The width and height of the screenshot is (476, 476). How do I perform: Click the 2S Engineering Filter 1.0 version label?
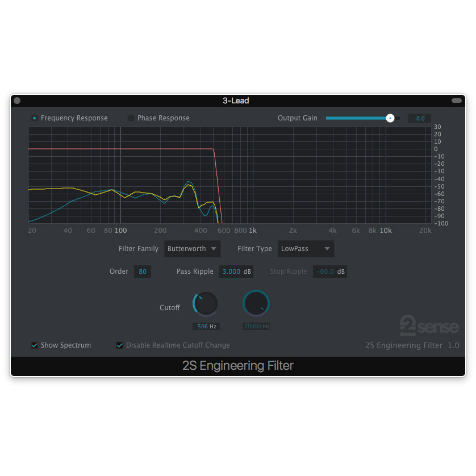coord(412,345)
